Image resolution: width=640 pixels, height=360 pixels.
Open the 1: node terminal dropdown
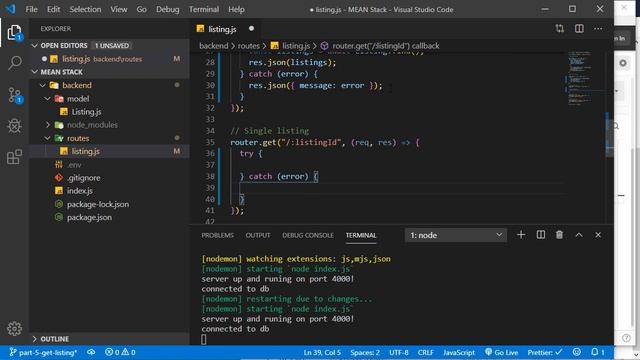(x=456, y=235)
